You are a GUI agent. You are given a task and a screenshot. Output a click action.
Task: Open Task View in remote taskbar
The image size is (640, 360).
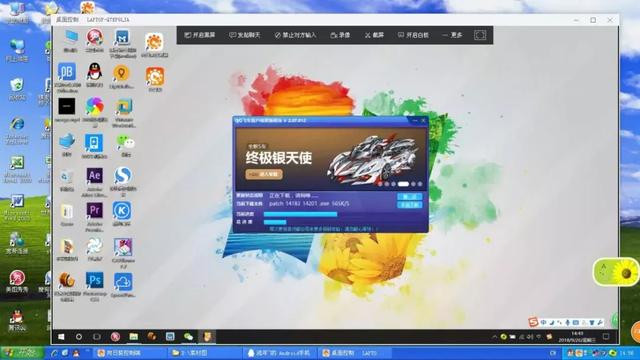(x=97, y=337)
